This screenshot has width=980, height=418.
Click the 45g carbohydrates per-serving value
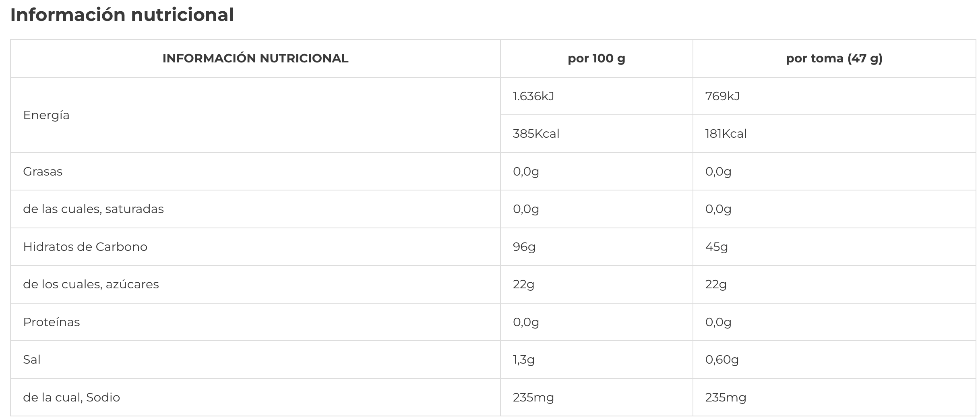coord(716,246)
